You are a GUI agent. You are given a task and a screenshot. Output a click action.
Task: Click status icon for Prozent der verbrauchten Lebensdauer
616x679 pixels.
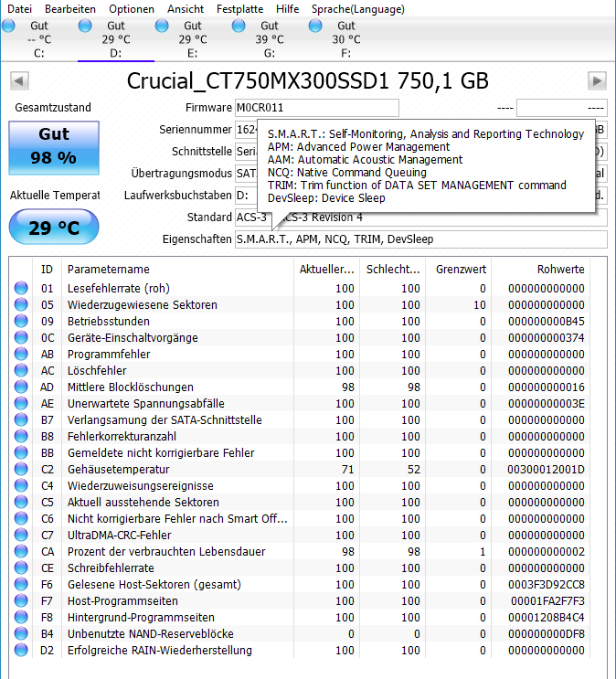pos(21,551)
